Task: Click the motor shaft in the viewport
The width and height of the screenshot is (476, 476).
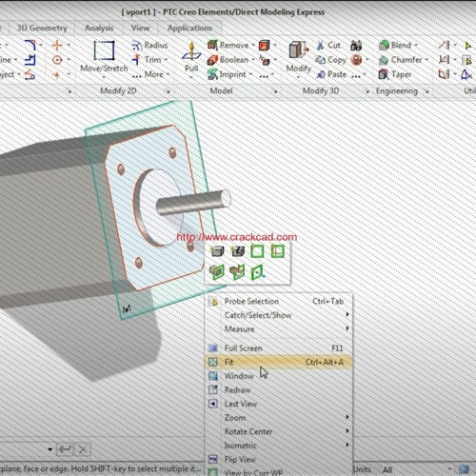Action: (x=193, y=202)
